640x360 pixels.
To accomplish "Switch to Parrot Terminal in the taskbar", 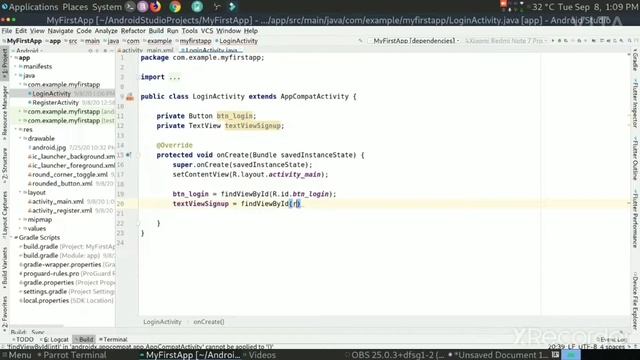I will (x=72, y=355).
